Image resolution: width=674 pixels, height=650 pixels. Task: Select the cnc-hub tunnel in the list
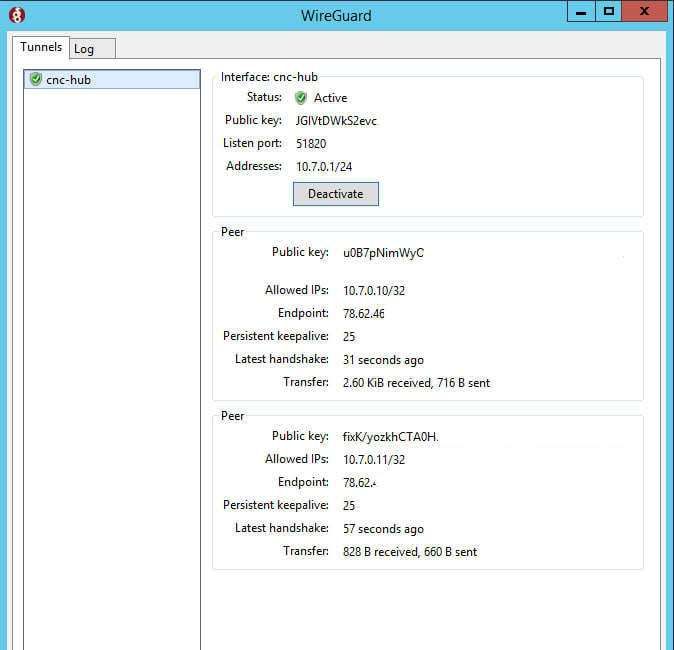coord(112,80)
